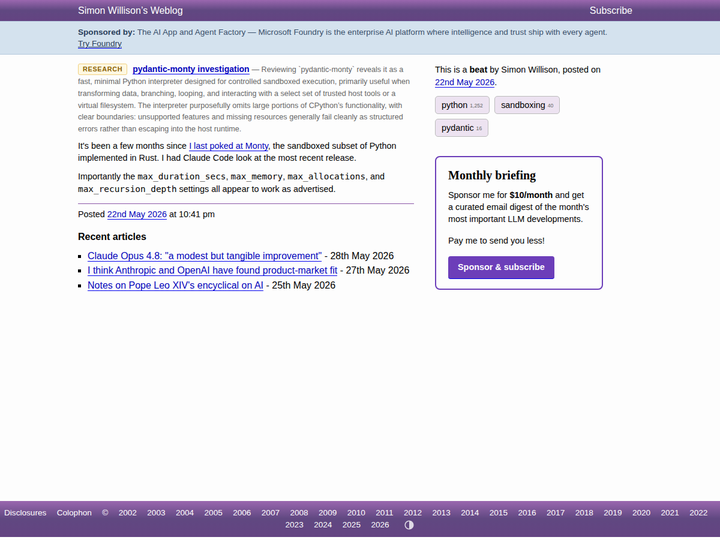Open the Pope Leo XIV's encyclical article

point(175,285)
